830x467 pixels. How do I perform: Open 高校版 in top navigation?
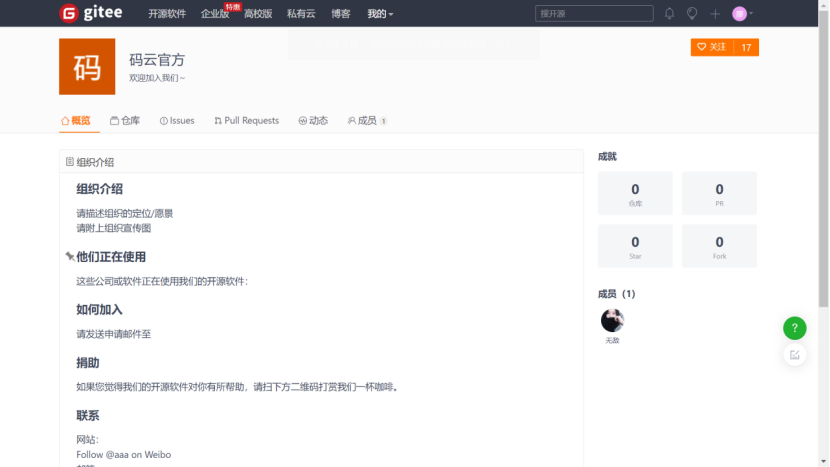[x=258, y=14]
